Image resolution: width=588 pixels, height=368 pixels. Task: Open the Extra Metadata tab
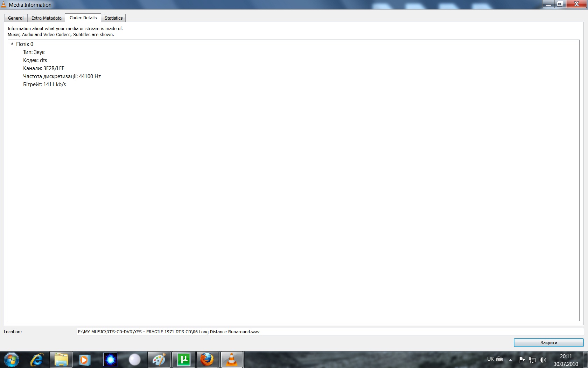(46, 18)
